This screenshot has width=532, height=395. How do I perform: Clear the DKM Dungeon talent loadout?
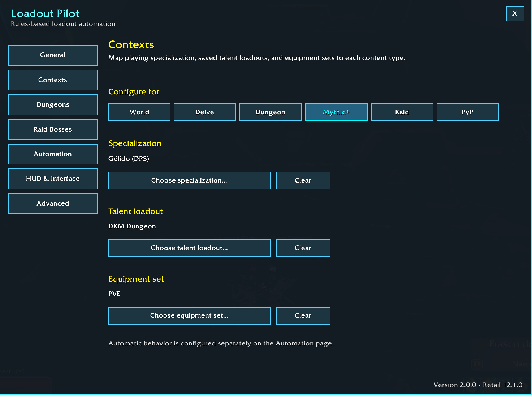coord(303,248)
